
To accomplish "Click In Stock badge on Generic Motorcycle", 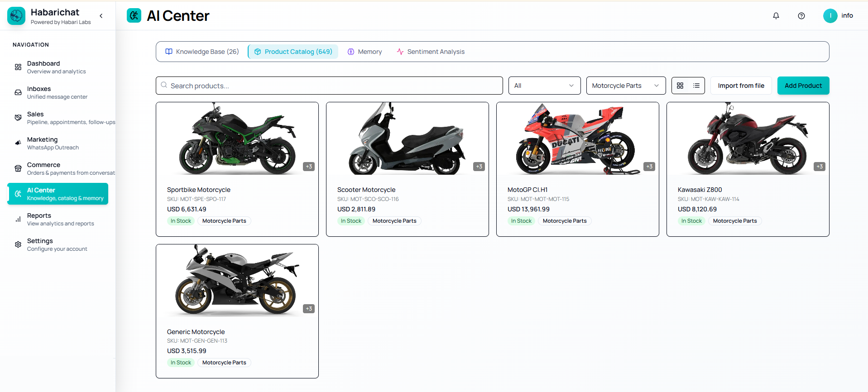I will (x=181, y=363).
